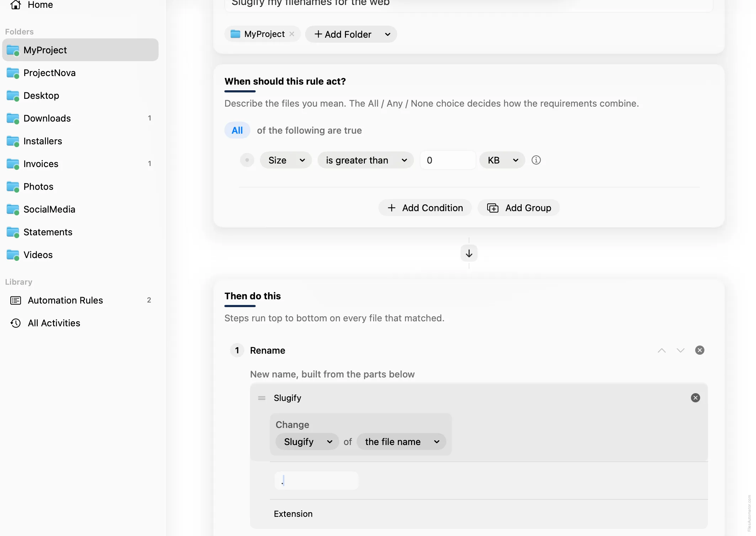Select the MyProject folder in sidebar
Viewport: 756px width, 536px height.
[x=80, y=50]
